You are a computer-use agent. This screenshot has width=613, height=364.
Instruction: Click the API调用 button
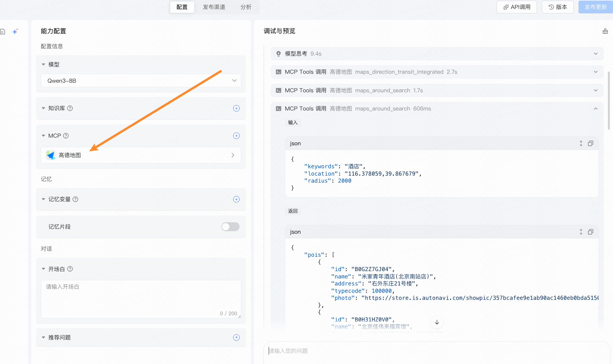517,7
